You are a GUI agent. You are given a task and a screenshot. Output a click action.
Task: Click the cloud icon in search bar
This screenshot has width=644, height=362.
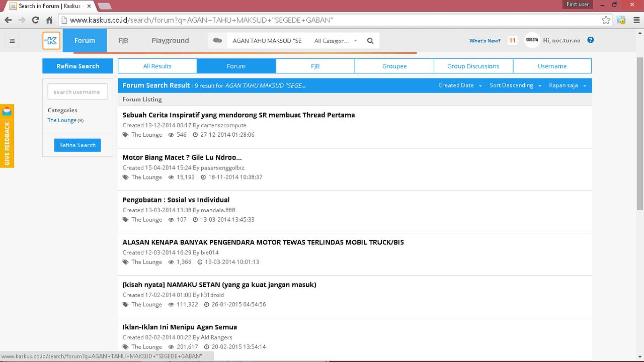(217, 41)
